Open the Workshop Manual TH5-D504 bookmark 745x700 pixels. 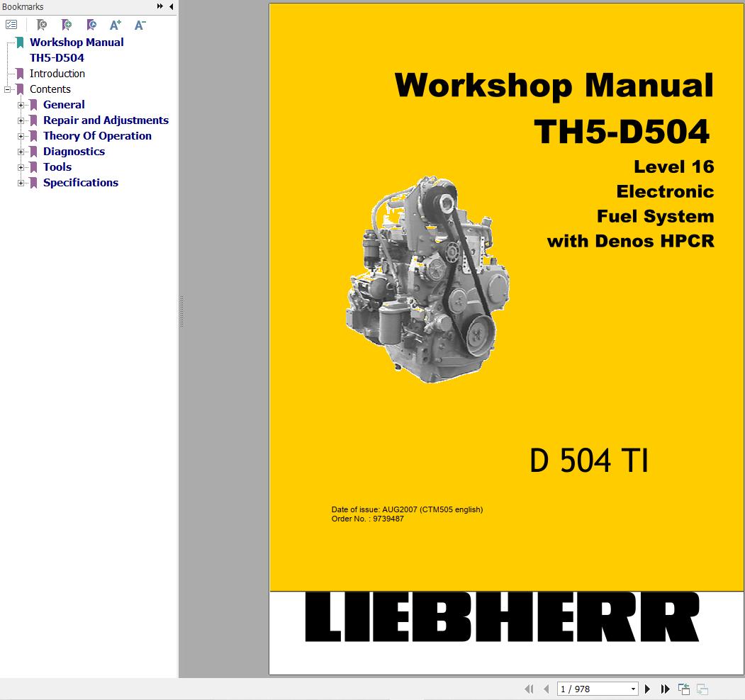(77, 50)
